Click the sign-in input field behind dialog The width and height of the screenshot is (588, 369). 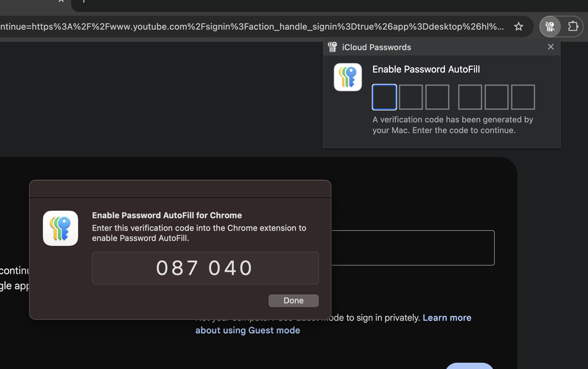point(413,248)
